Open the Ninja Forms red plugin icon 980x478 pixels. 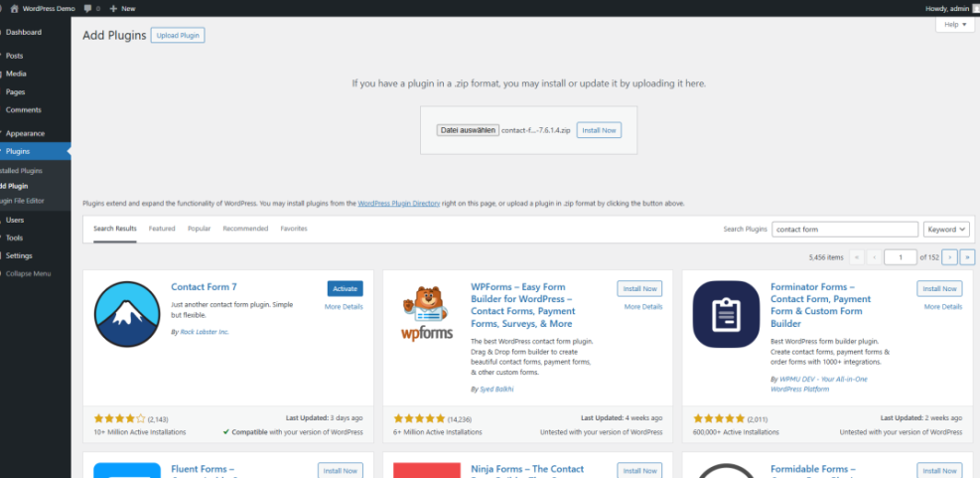(427, 470)
